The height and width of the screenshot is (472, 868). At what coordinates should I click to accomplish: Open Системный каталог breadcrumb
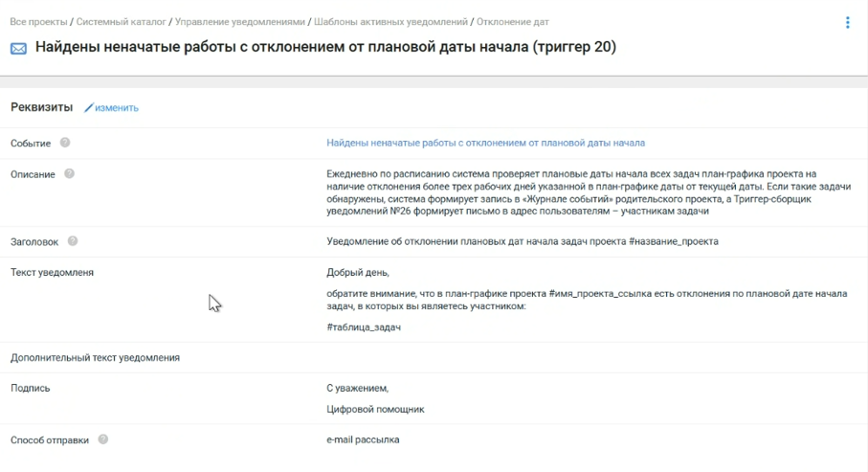[x=119, y=21]
